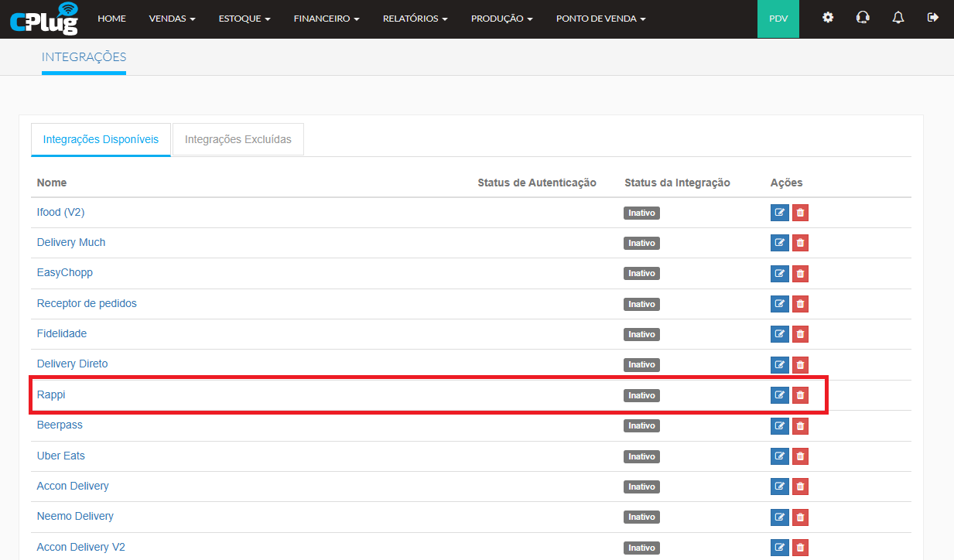Open the Beerpass link

point(60,425)
